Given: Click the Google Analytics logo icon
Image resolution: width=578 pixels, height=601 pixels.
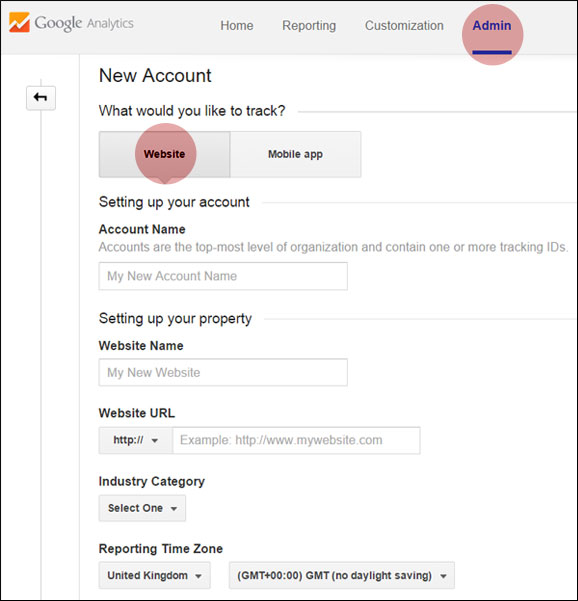Looking at the screenshot, I should 19,22.
